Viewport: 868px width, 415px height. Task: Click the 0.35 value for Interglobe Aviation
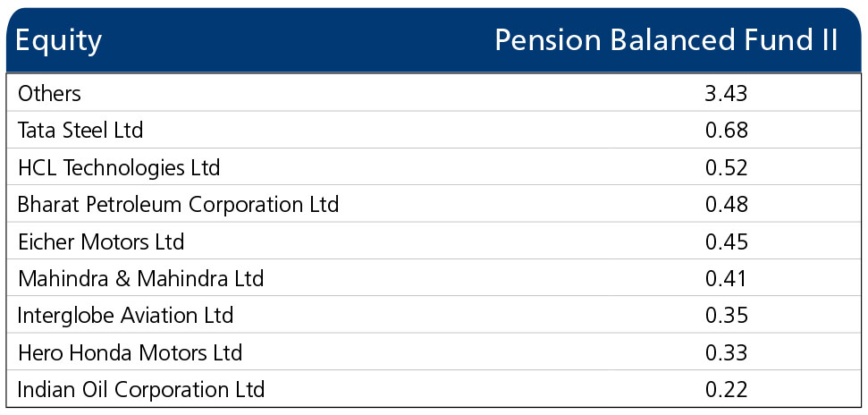point(726,315)
